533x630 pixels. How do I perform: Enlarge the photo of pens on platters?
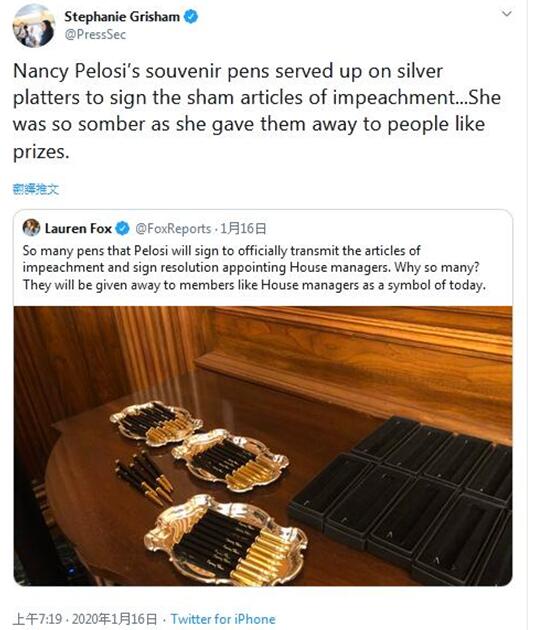tap(263, 446)
